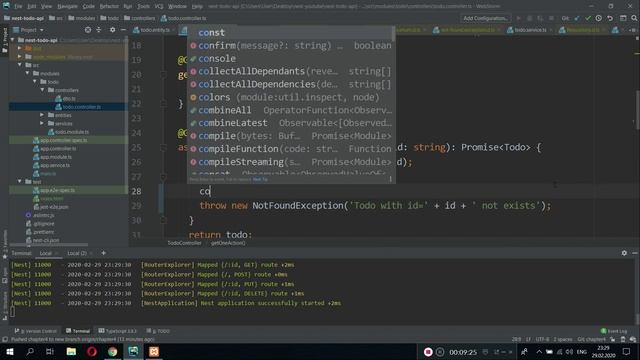Open Opera browser from taskbar
The height and width of the screenshot is (360, 640).
click(92, 351)
